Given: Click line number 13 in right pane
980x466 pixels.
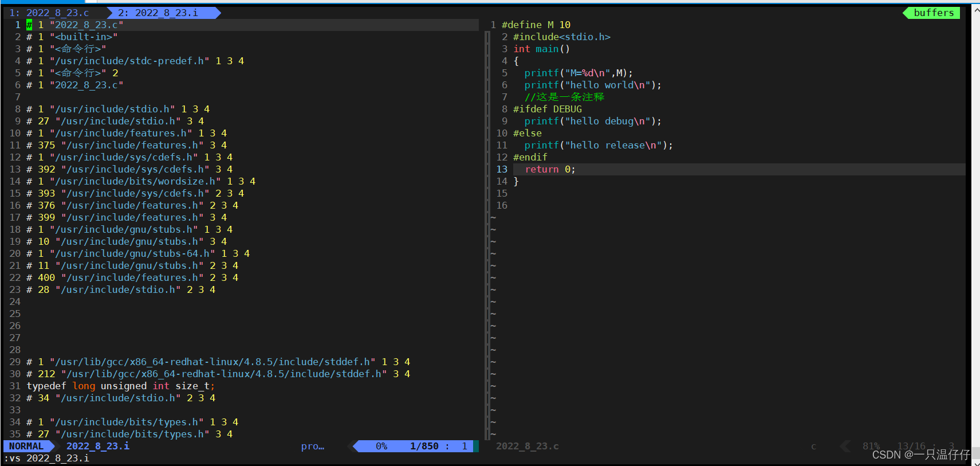Looking at the screenshot, I should (x=502, y=169).
